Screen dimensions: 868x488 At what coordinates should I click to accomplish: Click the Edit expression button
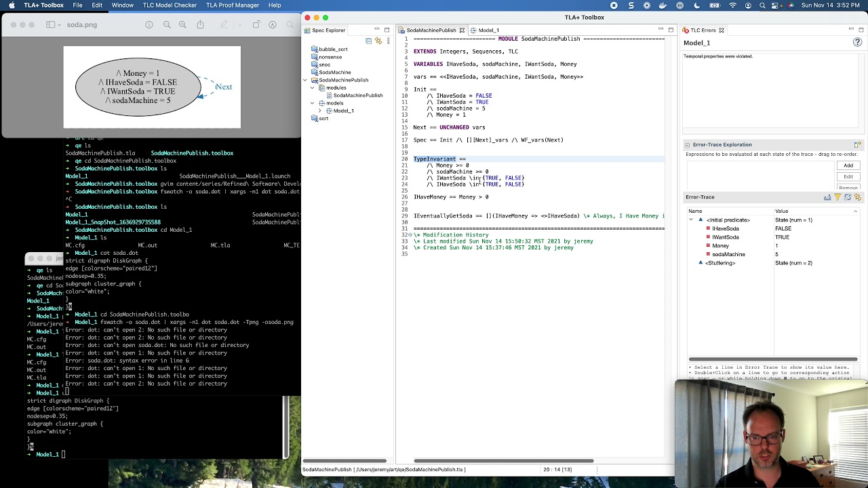848,176
